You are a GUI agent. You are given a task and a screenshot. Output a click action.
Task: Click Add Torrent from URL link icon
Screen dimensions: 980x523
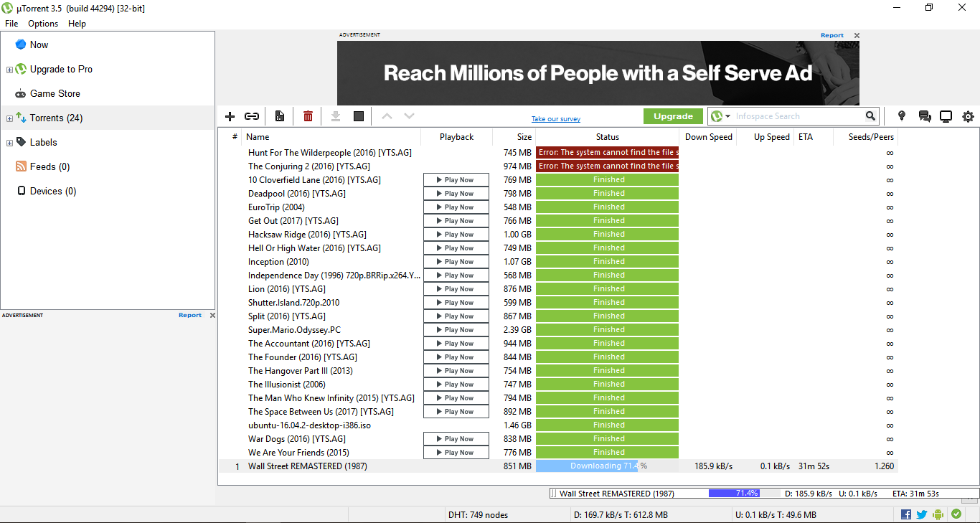[x=252, y=116]
